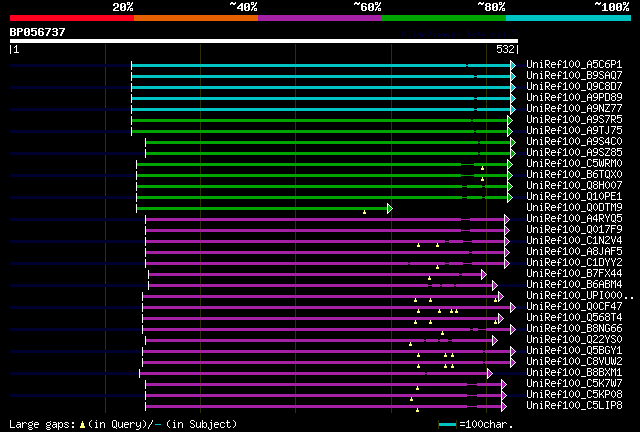This screenshot has width=640, height=432.
Task: Open the UniRef100_A8JAF5 subject label
Action: (x=574, y=252)
